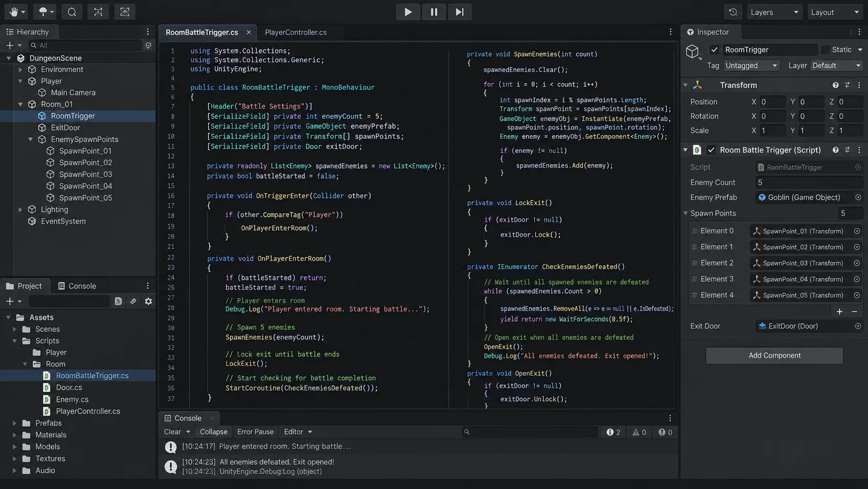Screen dimensions: 868x489
Task: Select Main Camera in Hierarchy
Action: (73, 92)
